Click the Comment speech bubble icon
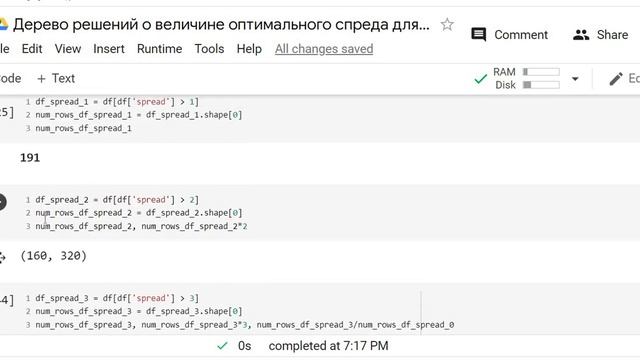 [478, 35]
